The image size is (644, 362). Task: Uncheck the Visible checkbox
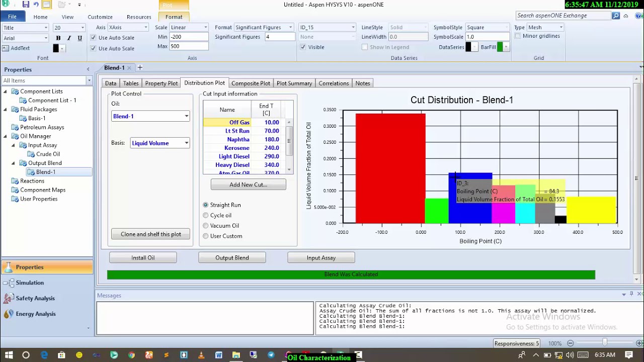(303, 47)
